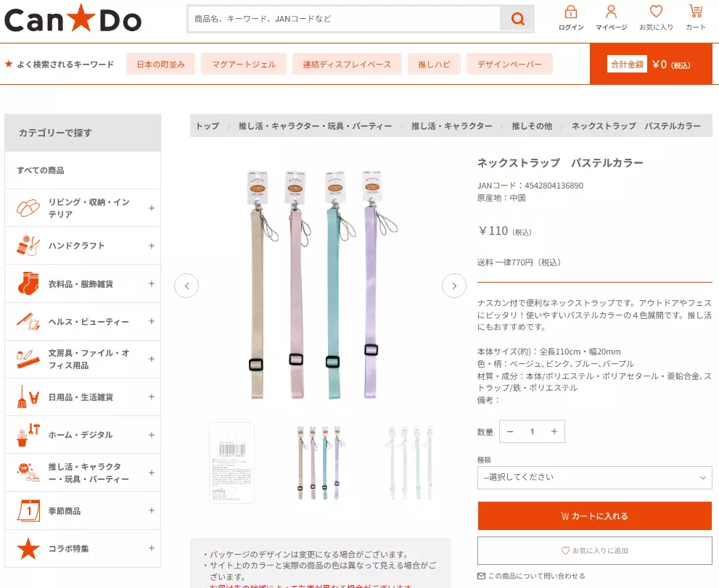This screenshot has height=588, width=719.
Task: Click the Can★Do logo
Action: pyautogui.click(x=73, y=20)
